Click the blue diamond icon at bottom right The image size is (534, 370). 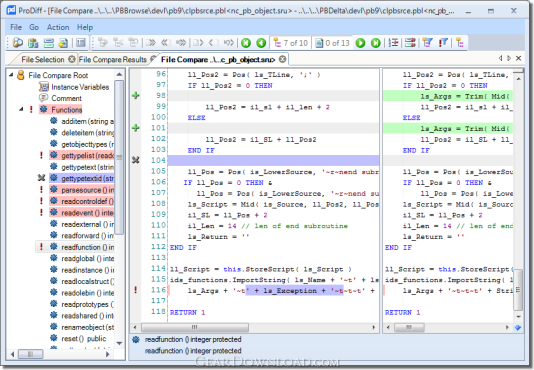518,327
